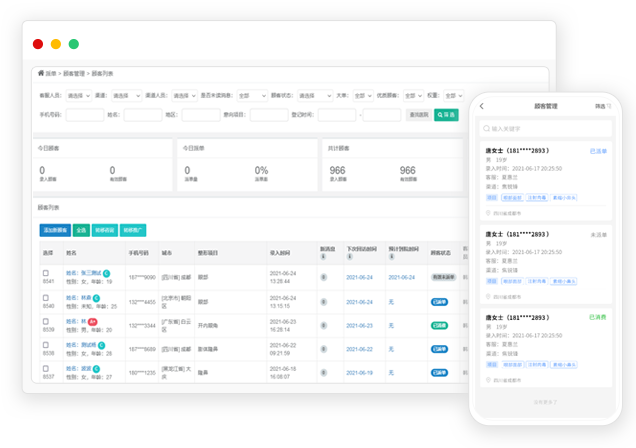Tick the checkbox for customer row 8541
This screenshot has width=636, height=448.
coord(46,273)
